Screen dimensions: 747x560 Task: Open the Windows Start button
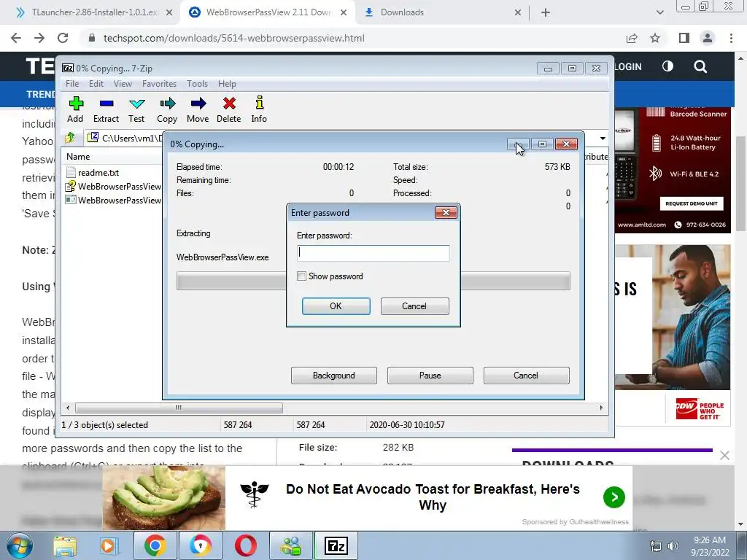19,545
